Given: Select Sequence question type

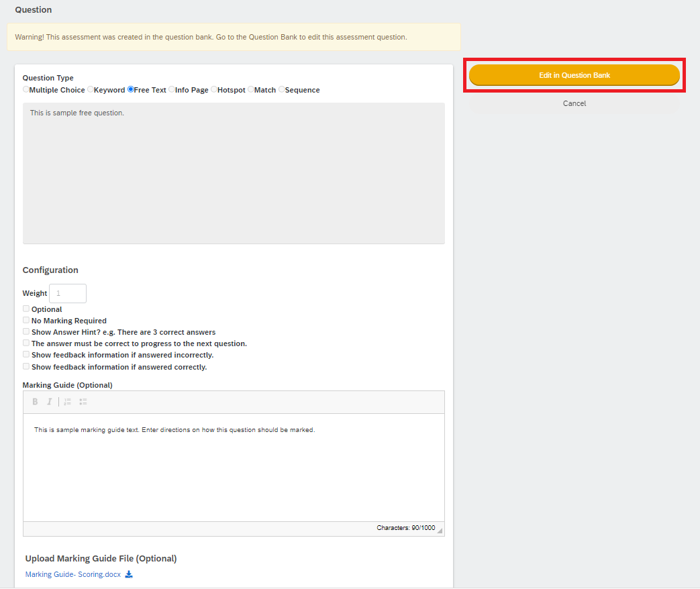Looking at the screenshot, I should point(282,89).
